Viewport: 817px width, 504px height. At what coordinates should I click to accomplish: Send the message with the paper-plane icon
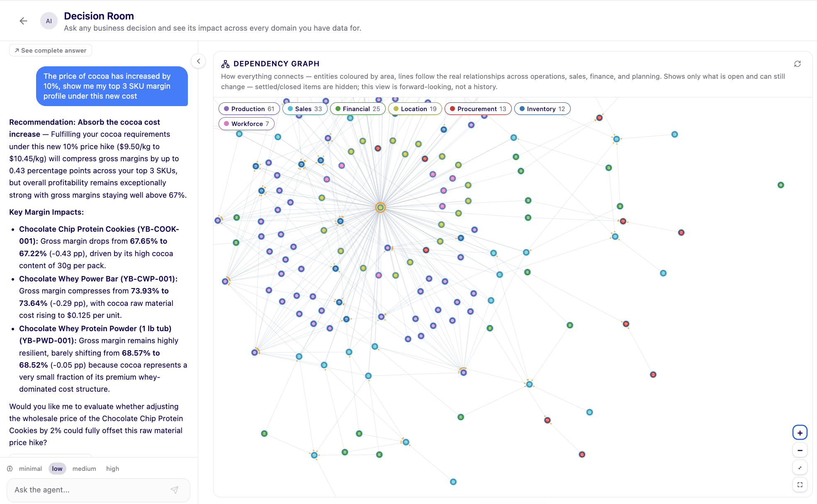[175, 490]
